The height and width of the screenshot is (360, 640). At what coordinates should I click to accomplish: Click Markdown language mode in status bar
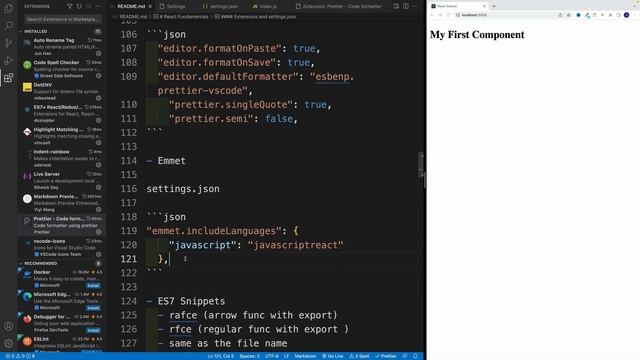[x=305, y=356]
